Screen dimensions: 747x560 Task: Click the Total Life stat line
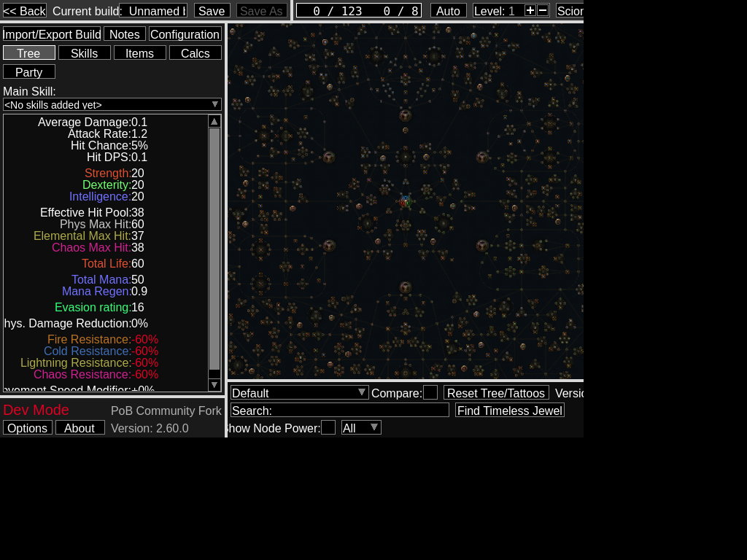pyautogui.click(x=113, y=263)
